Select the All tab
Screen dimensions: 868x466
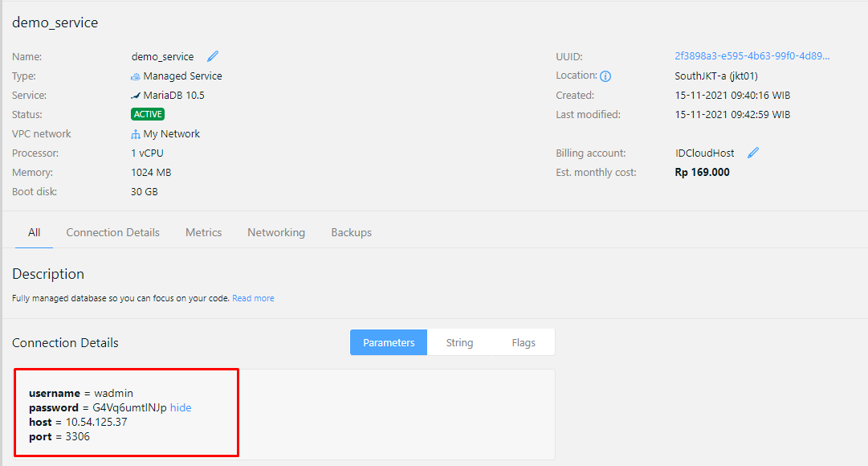coord(34,232)
